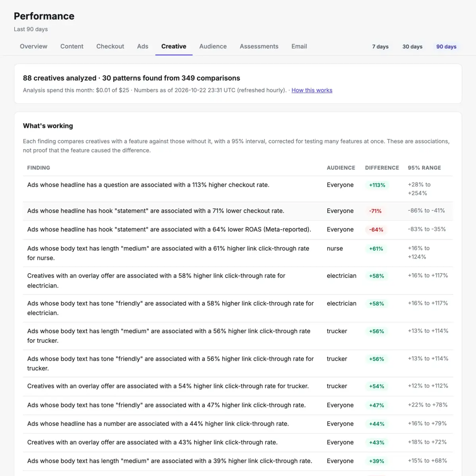Select the medium length 39% higher finding
Viewport: 476px width, 476px height.
coord(238,461)
